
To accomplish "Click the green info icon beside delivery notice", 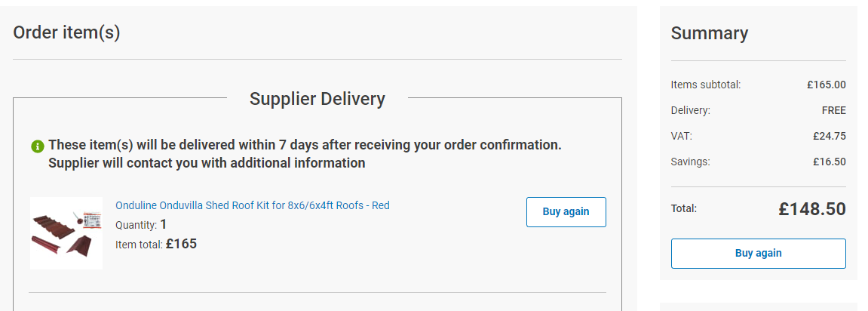I will pyautogui.click(x=38, y=146).
